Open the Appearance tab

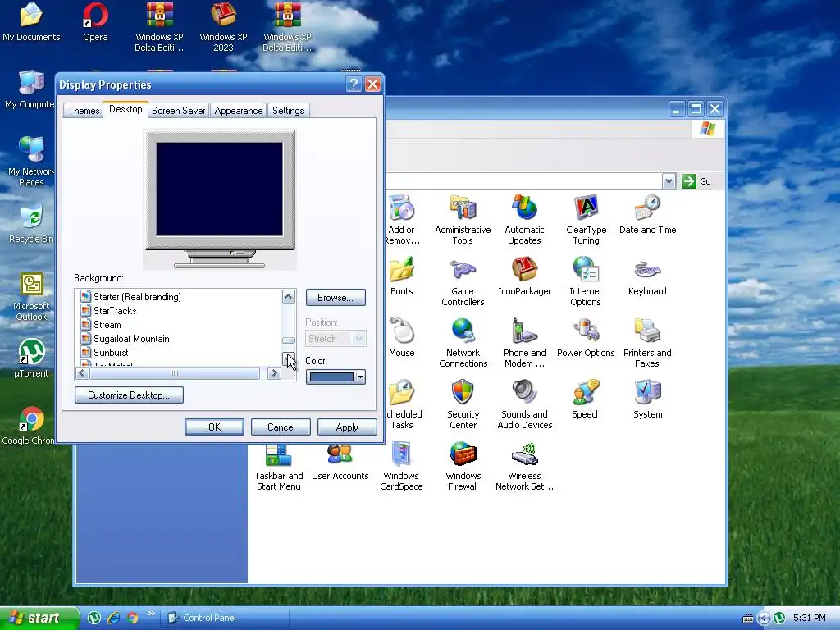239,111
